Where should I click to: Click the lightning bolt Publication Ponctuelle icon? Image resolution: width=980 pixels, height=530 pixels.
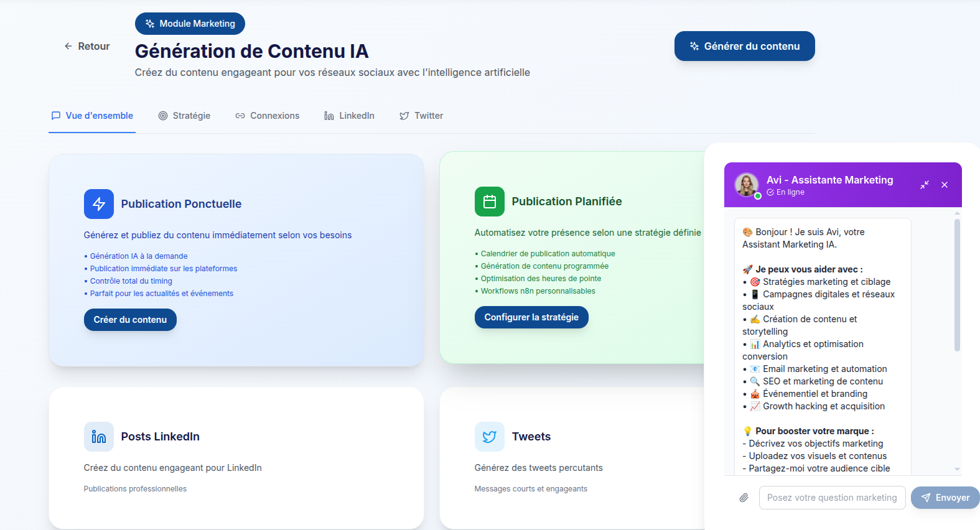pos(99,204)
